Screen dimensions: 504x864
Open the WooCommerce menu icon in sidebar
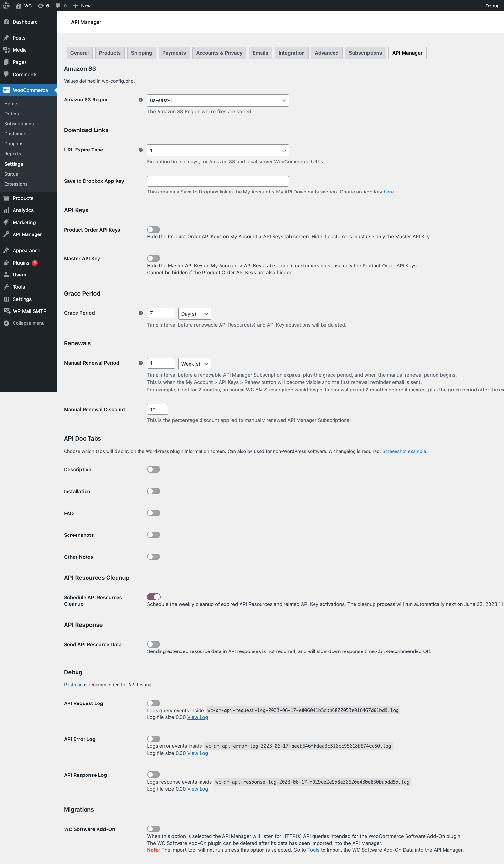click(x=6, y=90)
